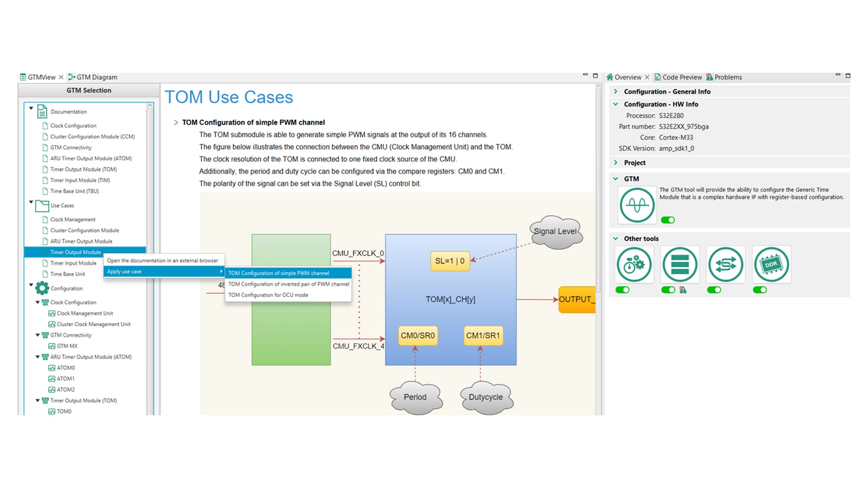
Task: Open the ATOM1 configuration item
Action: click(65, 379)
